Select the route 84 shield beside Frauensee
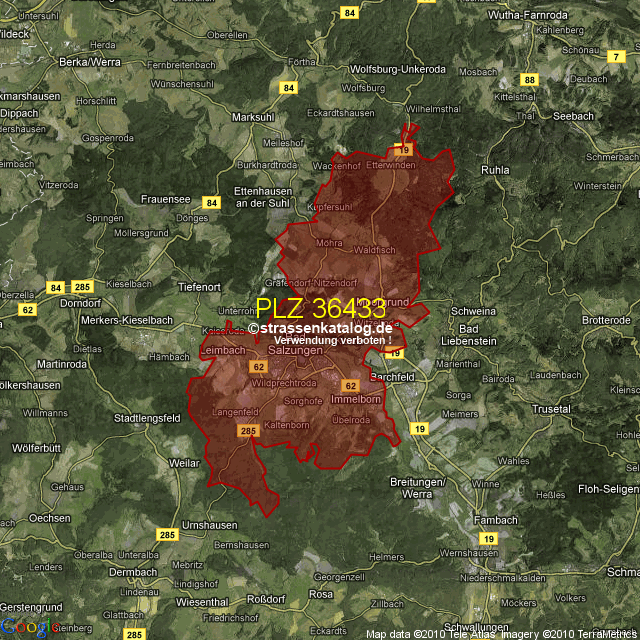The width and height of the screenshot is (640, 640). 211,203
